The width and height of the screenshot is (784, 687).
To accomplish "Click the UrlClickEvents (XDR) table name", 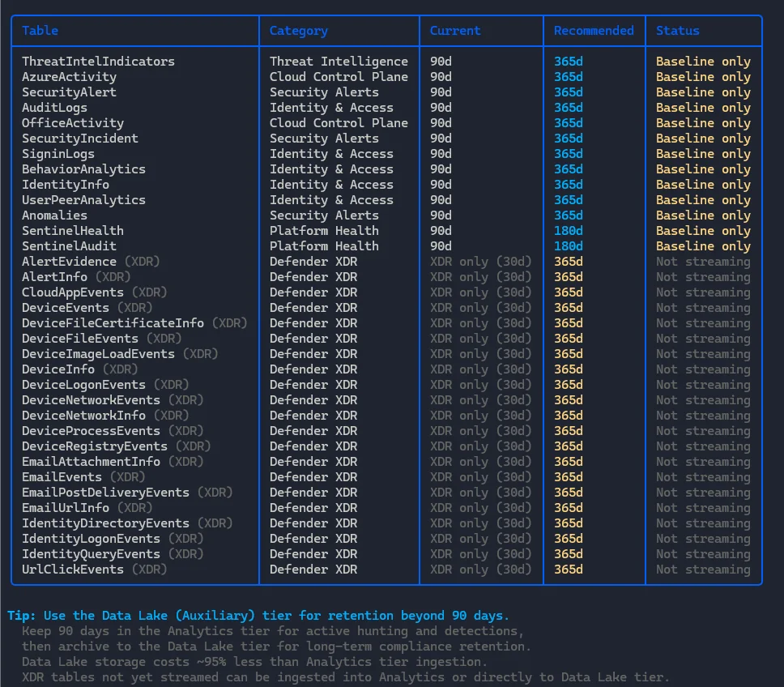I will click(94, 570).
